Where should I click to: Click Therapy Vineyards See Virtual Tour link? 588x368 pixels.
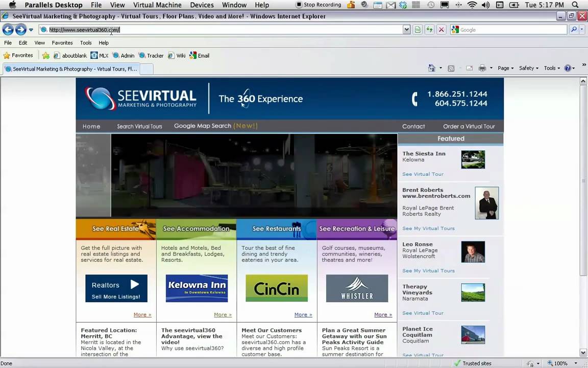point(423,313)
